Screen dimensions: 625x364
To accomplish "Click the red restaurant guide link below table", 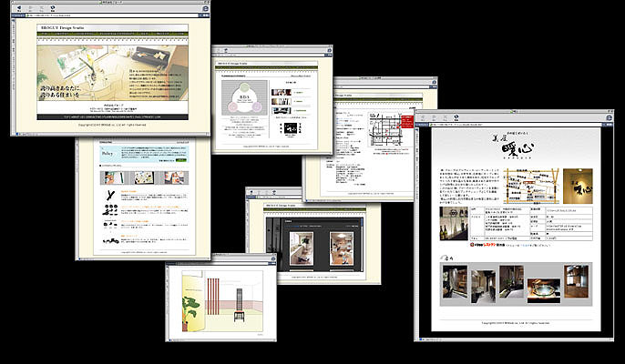I will click(487, 245).
